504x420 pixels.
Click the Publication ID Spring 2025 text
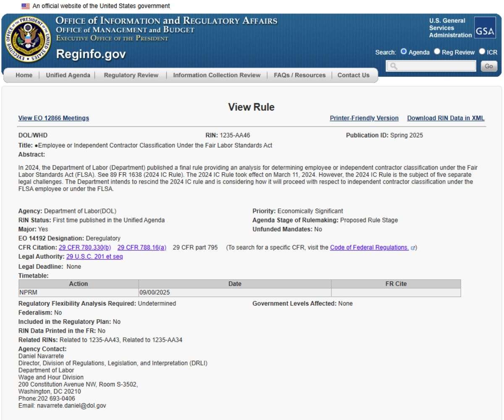pos(385,136)
